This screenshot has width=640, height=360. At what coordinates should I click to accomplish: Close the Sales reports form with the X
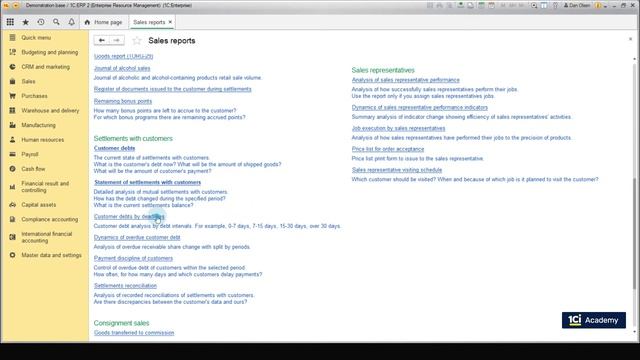(630, 39)
